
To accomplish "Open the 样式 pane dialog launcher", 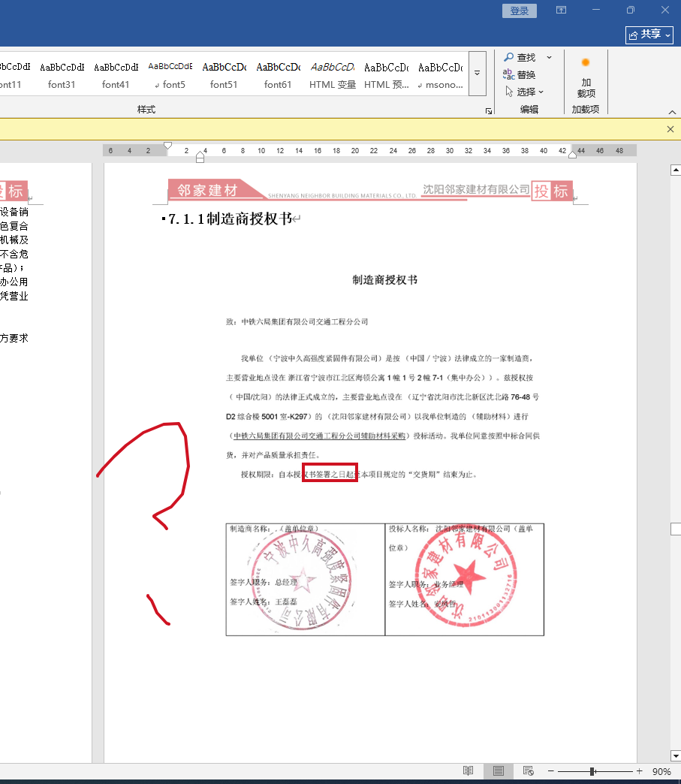I will [x=489, y=111].
